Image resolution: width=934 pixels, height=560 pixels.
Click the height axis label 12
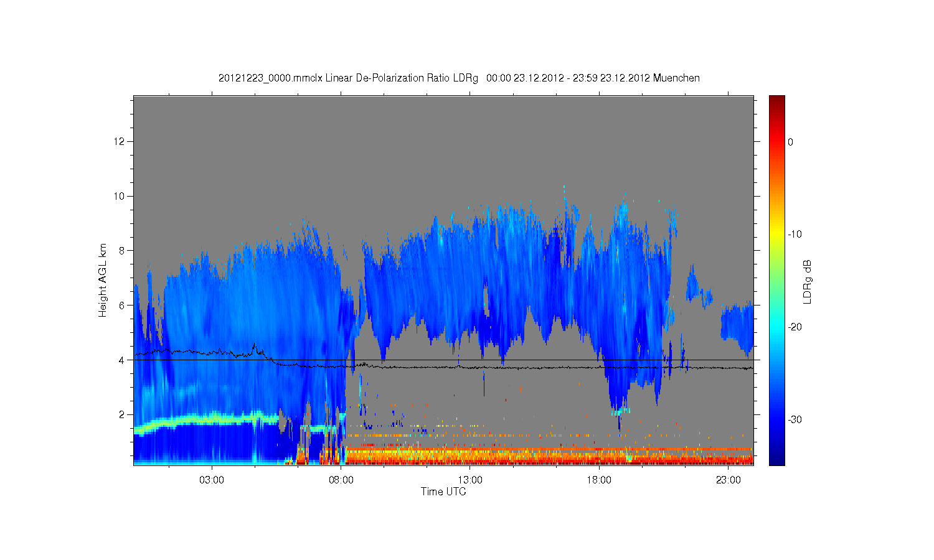point(120,142)
